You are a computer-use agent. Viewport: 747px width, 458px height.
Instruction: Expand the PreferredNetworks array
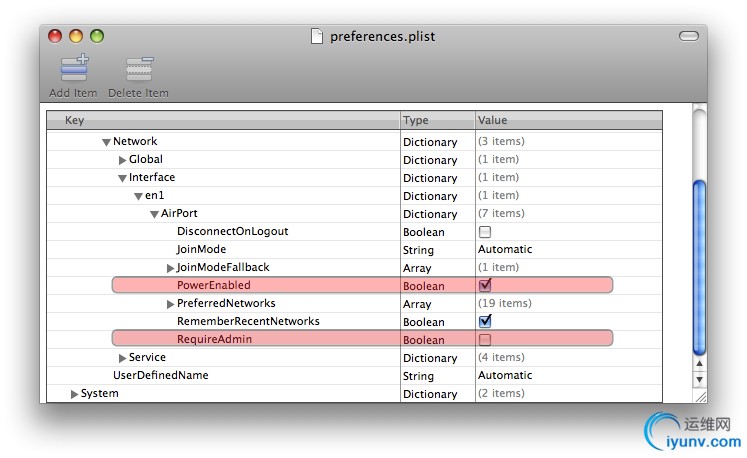click(171, 304)
